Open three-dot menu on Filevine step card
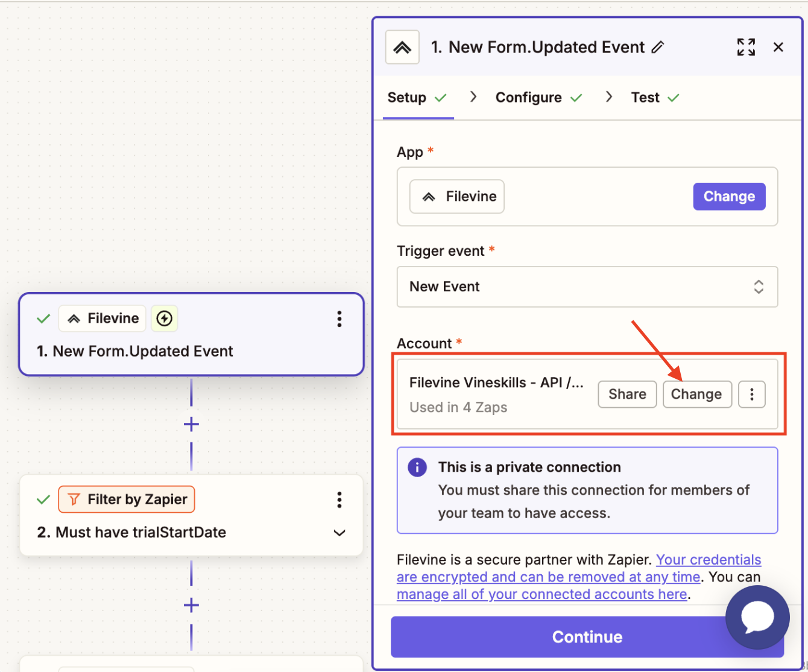This screenshot has height=672, width=808. pyautogui.click(x=339, y=319)
